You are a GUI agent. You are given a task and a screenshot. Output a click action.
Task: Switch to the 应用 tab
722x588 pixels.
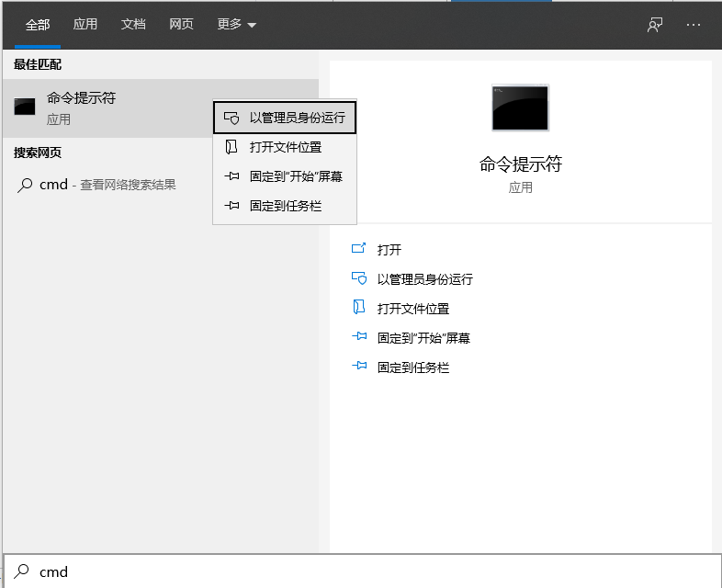[85, 25]
